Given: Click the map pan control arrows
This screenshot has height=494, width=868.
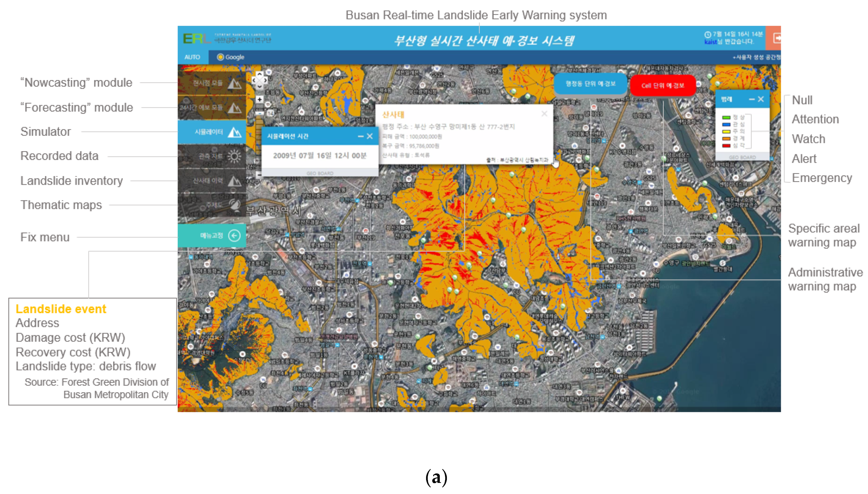Looking at the screenshot, I should click(x=259, y=80).
